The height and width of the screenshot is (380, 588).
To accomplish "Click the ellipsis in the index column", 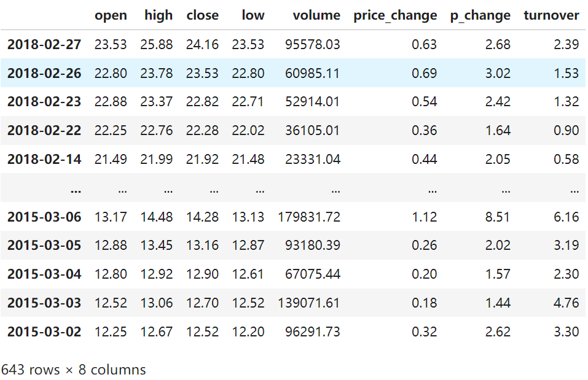I will tap(76, 188).
